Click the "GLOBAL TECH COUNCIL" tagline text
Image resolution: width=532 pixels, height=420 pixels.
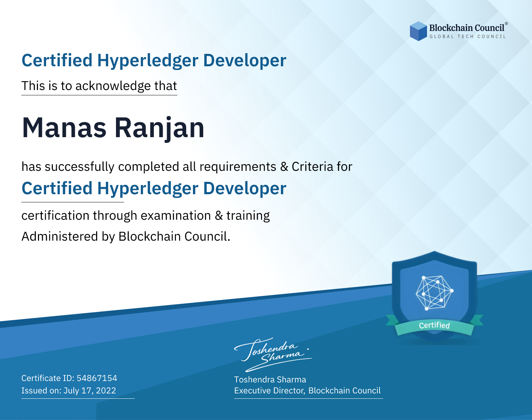pos(468,37)
